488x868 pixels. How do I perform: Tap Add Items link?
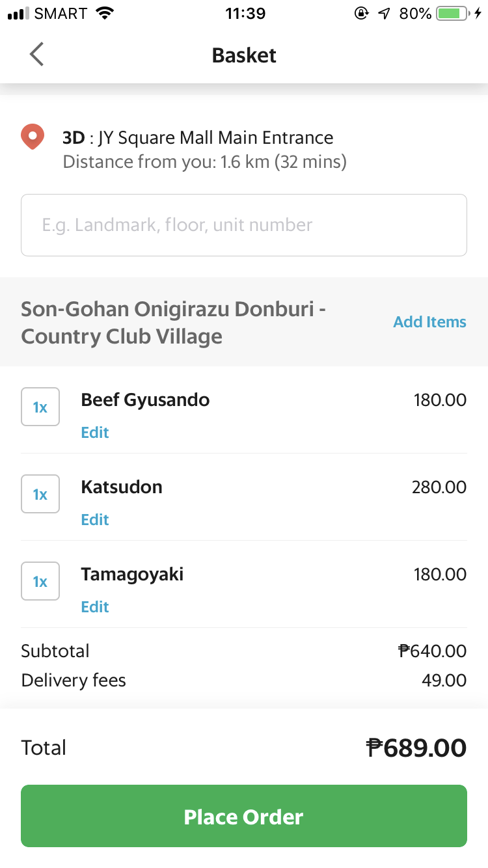429,322
